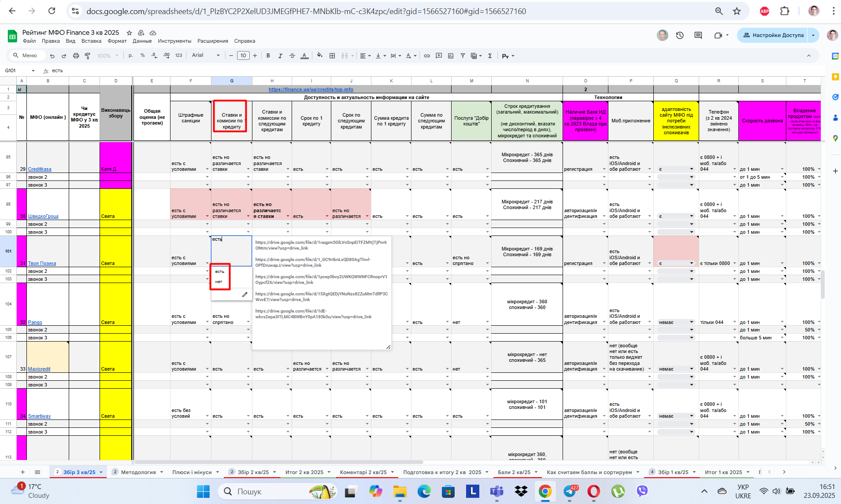This screenshot has width=841, height=504.
Task: Open the Smartiway link
Action: point(39,416)
